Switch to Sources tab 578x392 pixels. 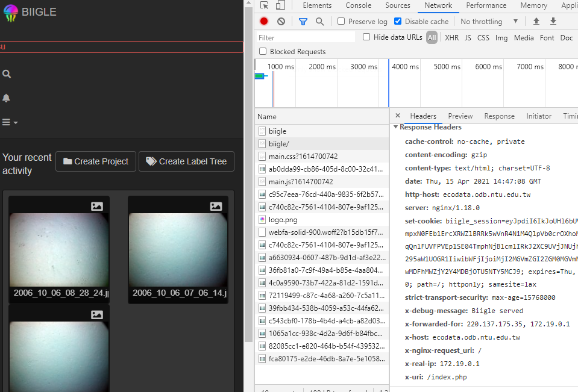[398, 5]
